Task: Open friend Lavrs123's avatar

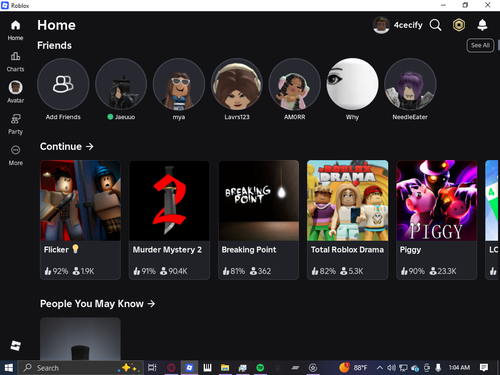Action: click(237, 84)
